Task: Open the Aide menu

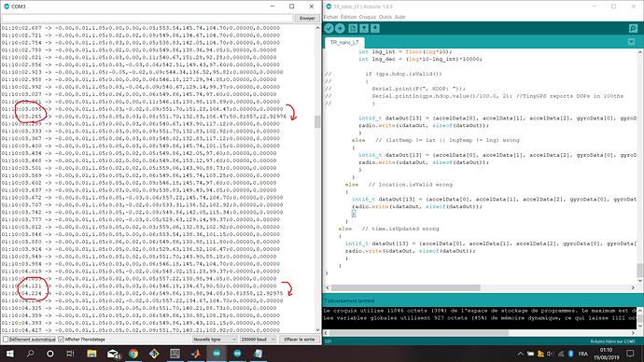Action: click(399, 17)
